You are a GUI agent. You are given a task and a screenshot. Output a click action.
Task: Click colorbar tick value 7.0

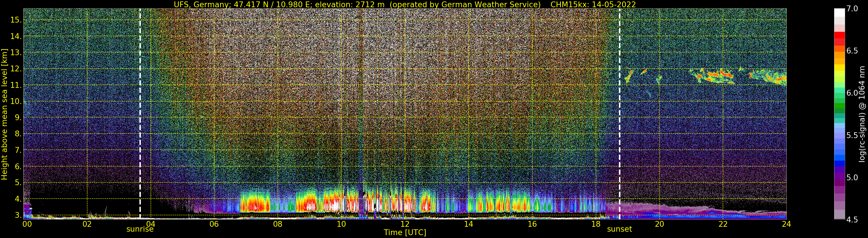852,9
